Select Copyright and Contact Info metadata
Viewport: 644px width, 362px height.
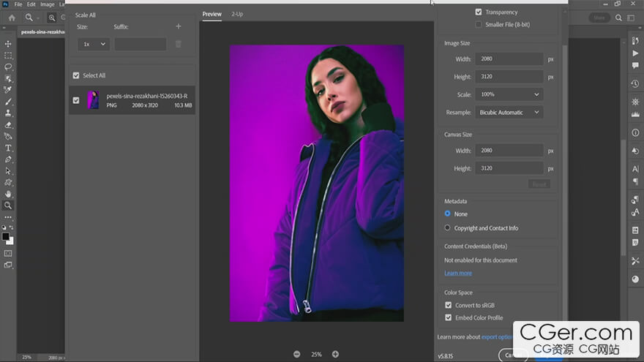click(x=447, y=227)
